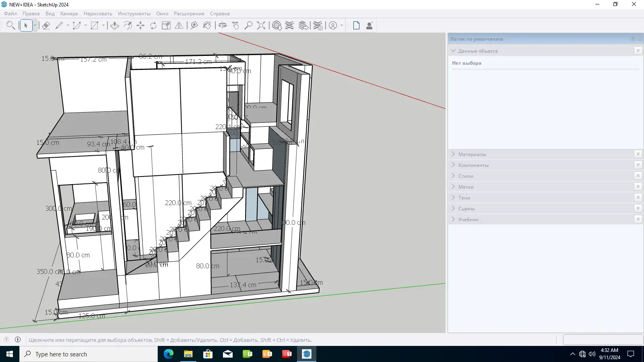Activate the Paint Bucket tool
This screenshot has height=362, width=644.
(207, 26)
